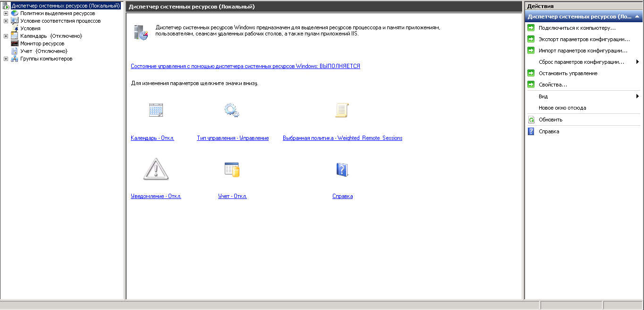Click the Действия pane title
The height and width of the screenshot is (310, 644).
click(x=540, y=6)
